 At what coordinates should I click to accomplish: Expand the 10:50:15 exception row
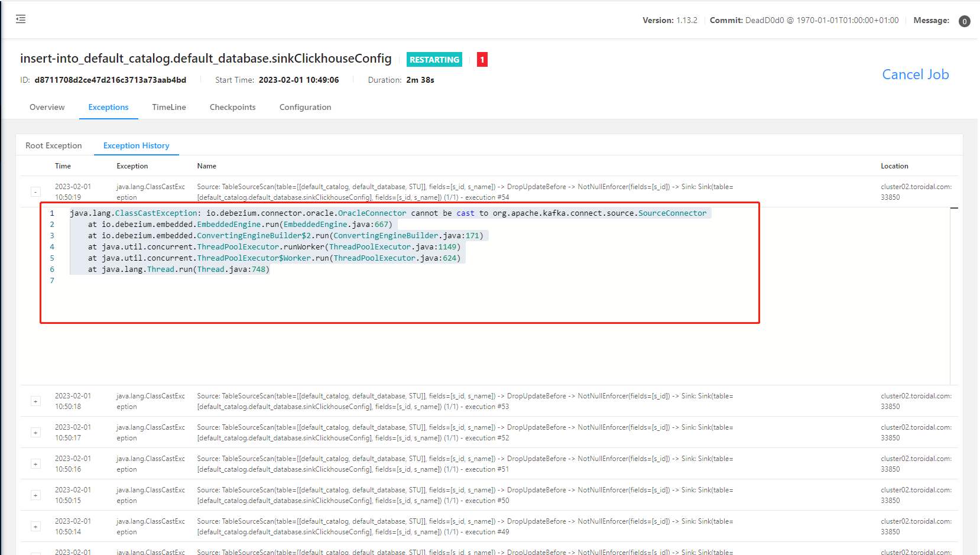coord(35,495)
